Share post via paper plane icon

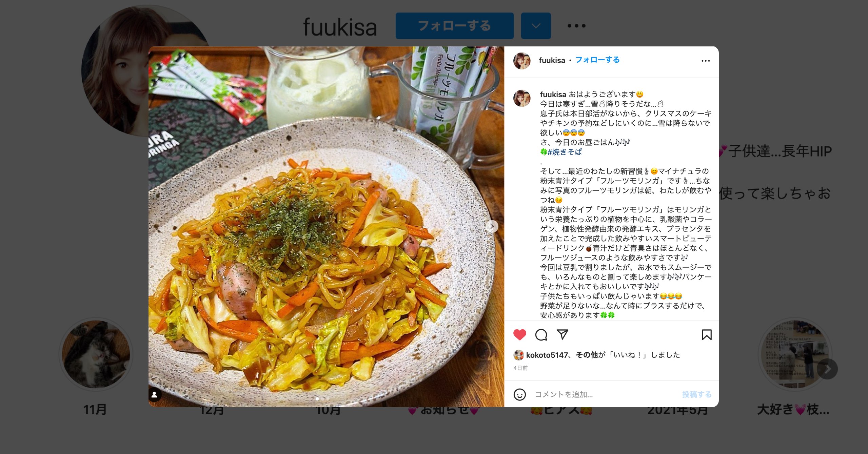click(563, 334)
